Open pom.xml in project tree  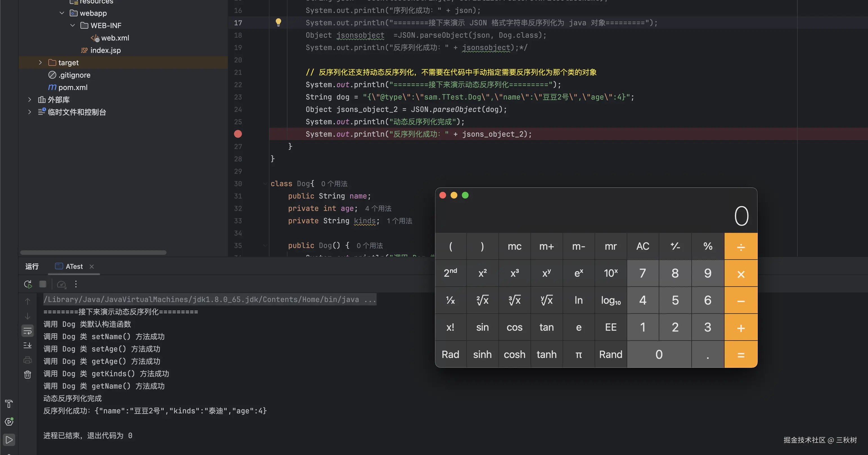73,87
